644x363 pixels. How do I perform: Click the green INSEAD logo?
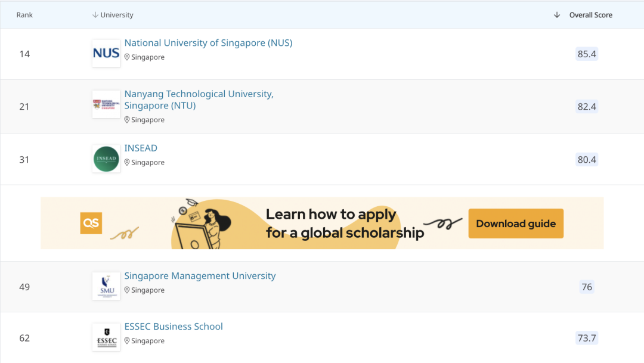tap(106, 159)
